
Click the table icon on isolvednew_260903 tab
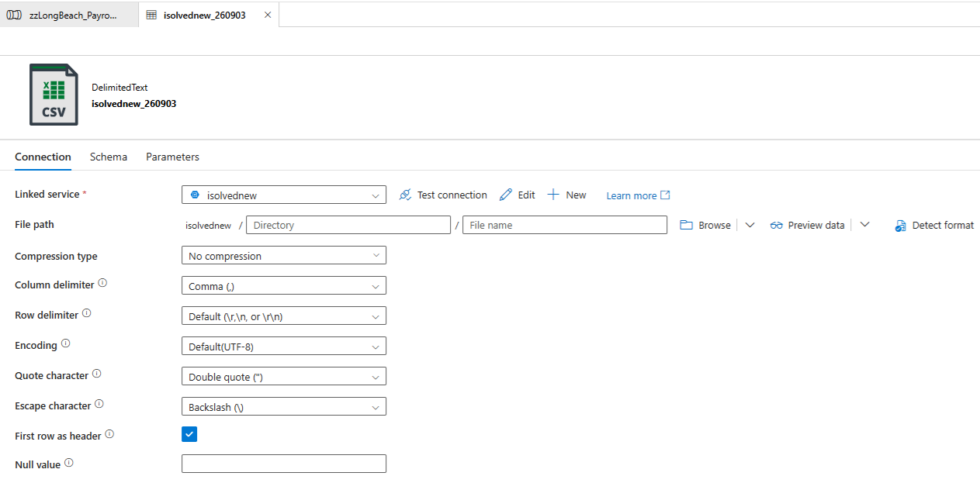point(151,15)
